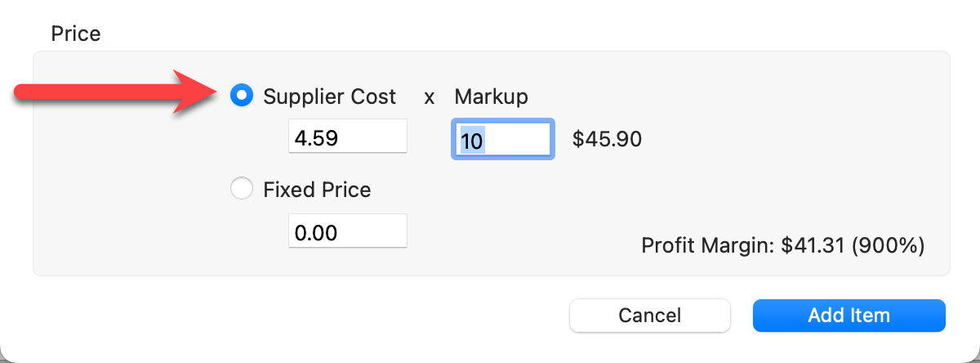
Task: Click the "Supplier Cost" label text
Action: tap(329, 96)
